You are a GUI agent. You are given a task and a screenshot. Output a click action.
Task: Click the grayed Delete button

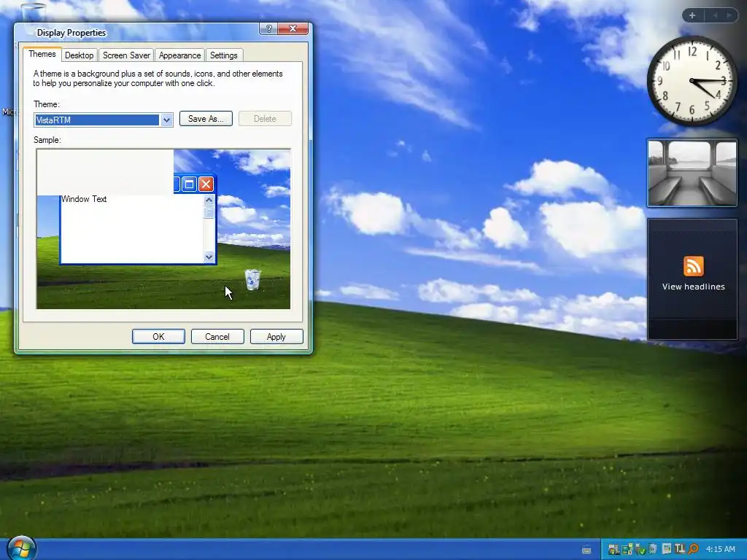pos(265,119)
